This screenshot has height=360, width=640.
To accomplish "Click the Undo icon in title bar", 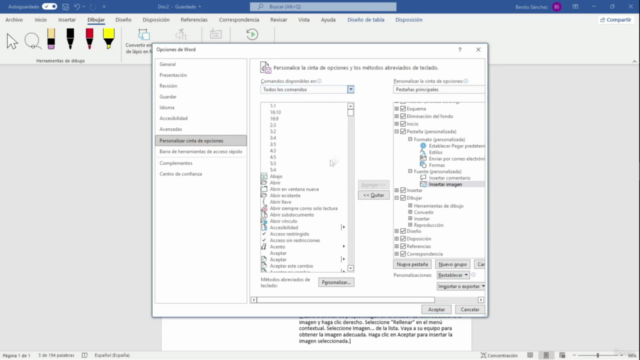I will pyautogui.click(x=77, y=7).
